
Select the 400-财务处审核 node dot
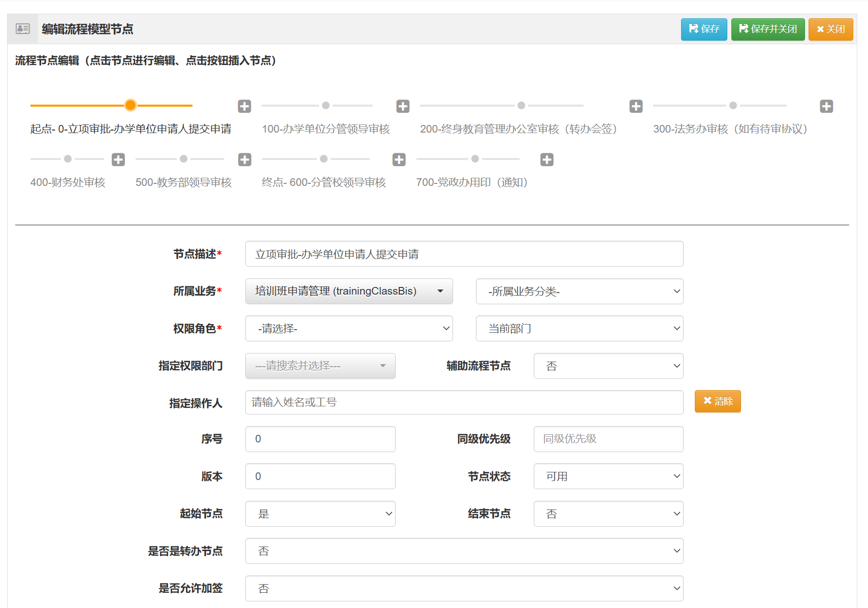(x=68, y=158)
